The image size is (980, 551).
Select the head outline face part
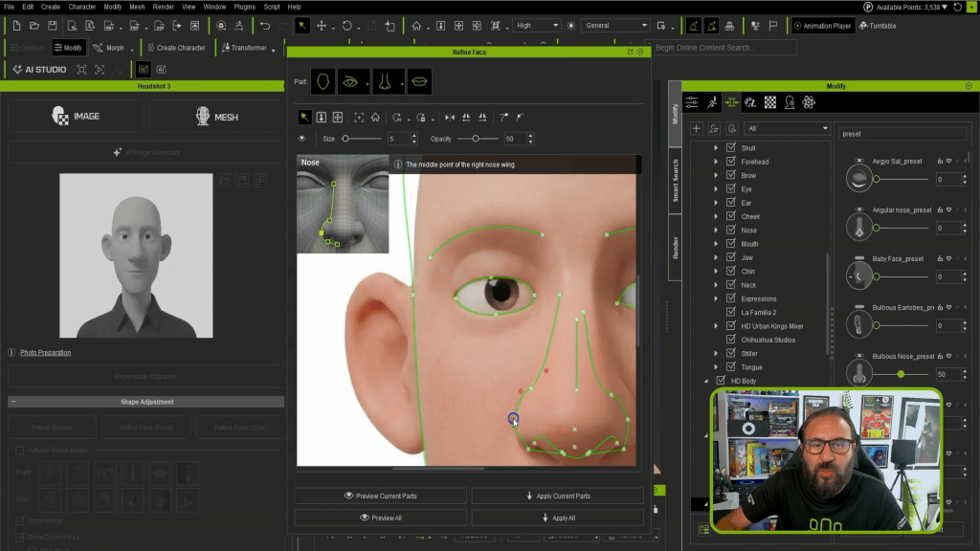coord(323,82)
